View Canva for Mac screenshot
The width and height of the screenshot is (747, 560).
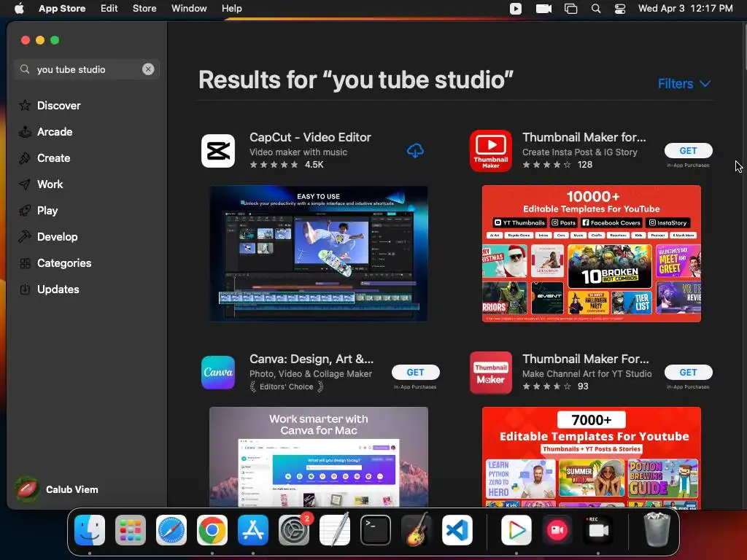tap(319, 456)
